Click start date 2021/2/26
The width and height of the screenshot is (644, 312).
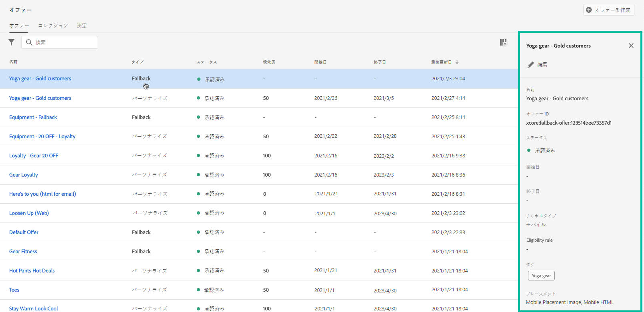tap(326, 98)
